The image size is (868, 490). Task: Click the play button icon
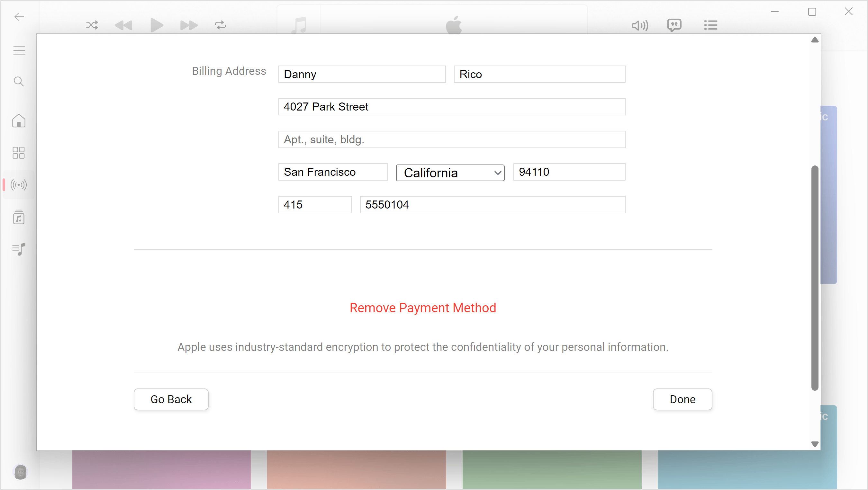tap(156, 25)
